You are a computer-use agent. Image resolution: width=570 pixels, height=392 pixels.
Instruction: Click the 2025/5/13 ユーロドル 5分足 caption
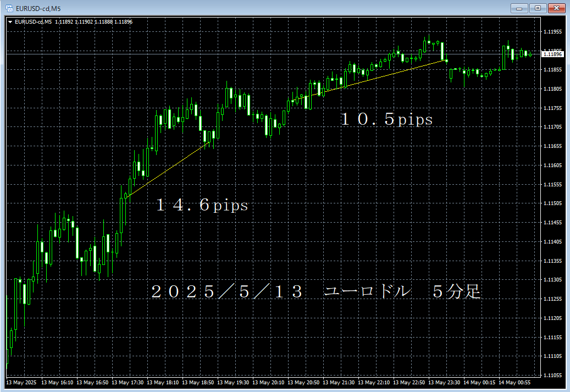pos(316,292)
